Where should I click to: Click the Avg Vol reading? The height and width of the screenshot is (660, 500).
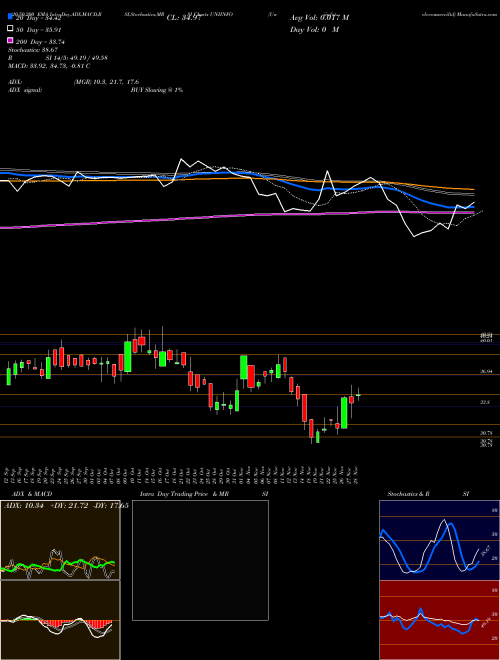click(319, 18)
